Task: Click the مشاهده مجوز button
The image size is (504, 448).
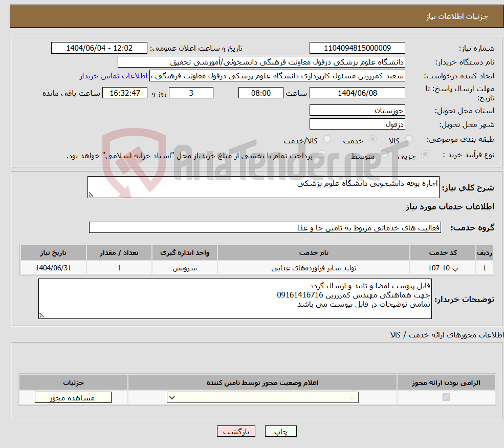Action: point(73,397)
